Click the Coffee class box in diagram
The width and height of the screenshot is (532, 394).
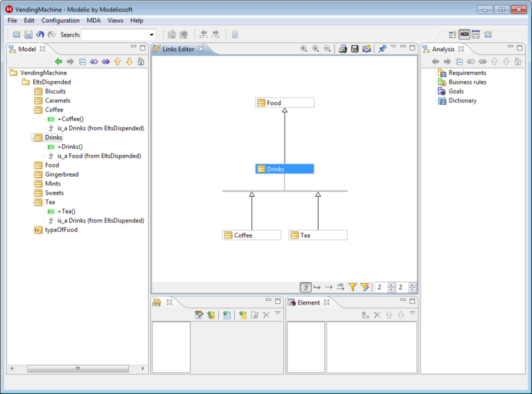[x=251, y=235]
